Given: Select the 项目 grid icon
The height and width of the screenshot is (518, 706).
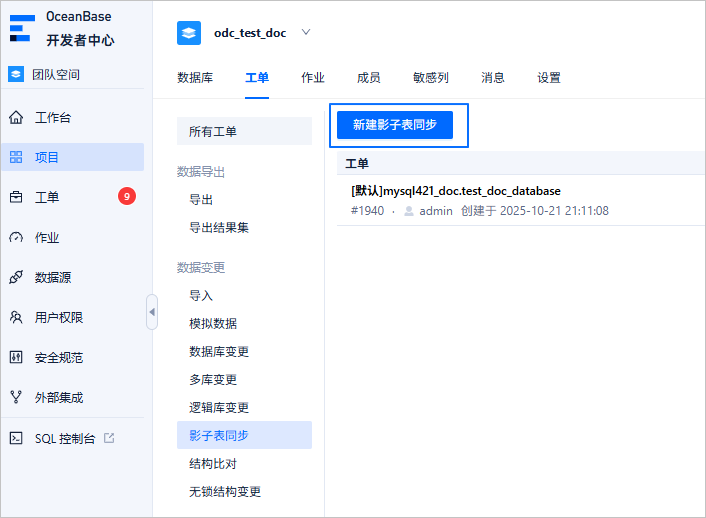Looking at the screenshot, I should pyautogui.click(x=16, y=157).
